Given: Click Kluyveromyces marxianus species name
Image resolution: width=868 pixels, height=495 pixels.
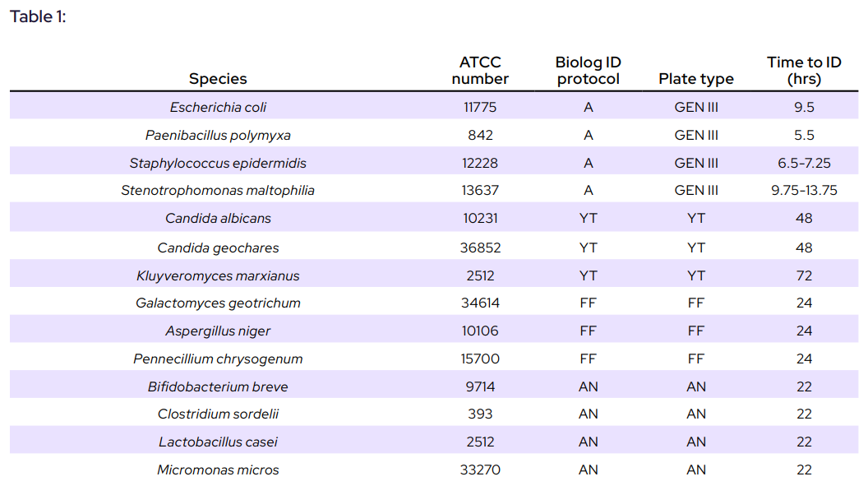Looking at the screenshot, I should 218,275.
